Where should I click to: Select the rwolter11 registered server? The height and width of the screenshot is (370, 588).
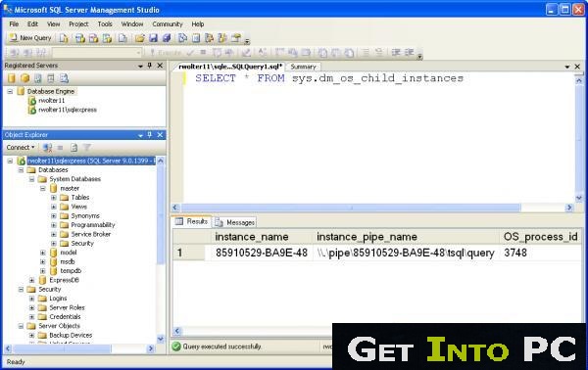(x=51, y=101)
